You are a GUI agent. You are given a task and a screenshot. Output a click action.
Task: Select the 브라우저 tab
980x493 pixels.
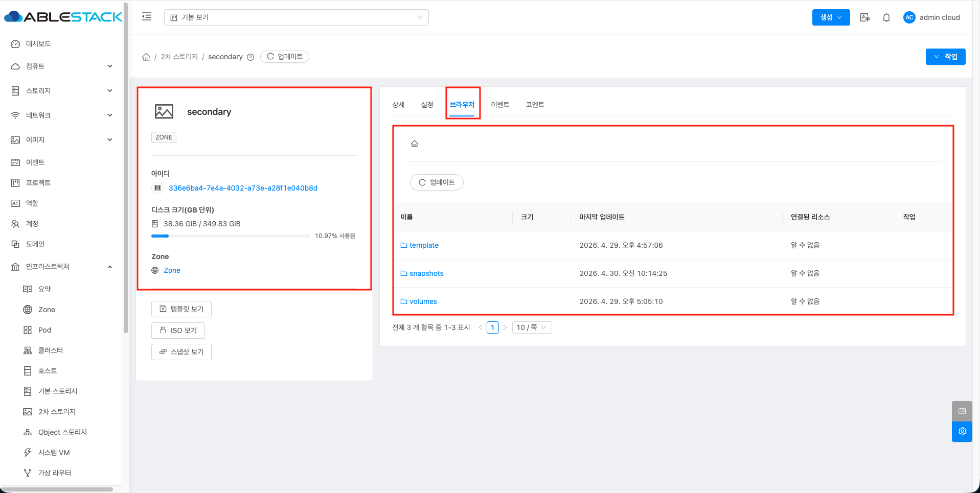(x=462, y=105)
